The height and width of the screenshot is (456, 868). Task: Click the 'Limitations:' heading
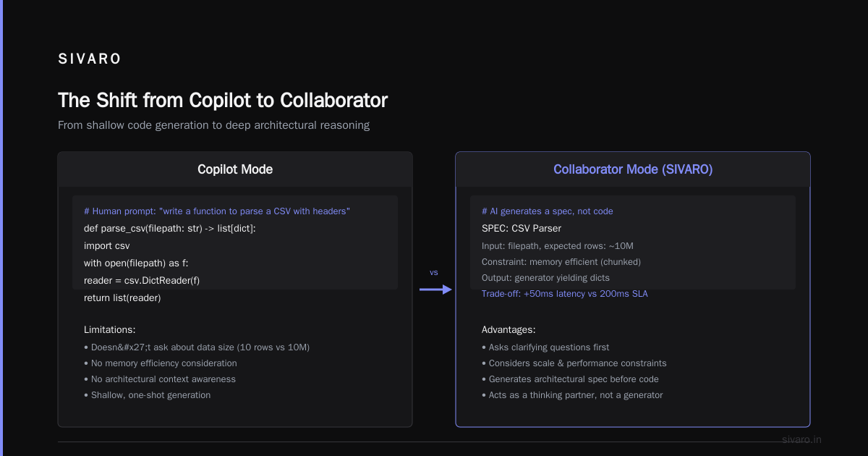coord(110,329)
